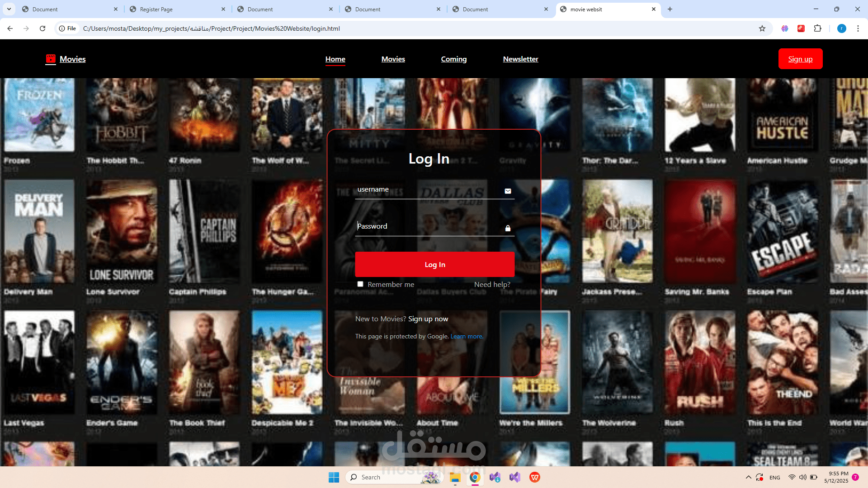The width and height of the screenshot is (868, 488).
Task: Click the Need help? link
Action: (492, 284)
